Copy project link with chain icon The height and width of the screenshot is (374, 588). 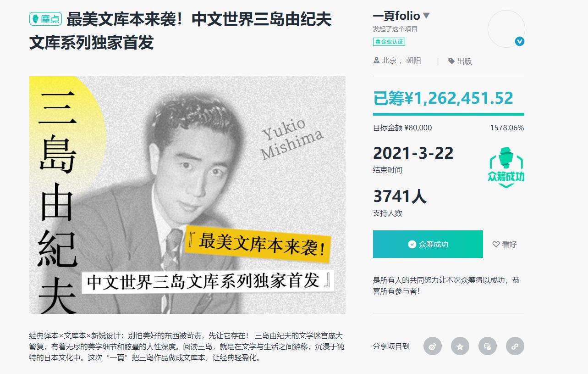pos(515,346)
